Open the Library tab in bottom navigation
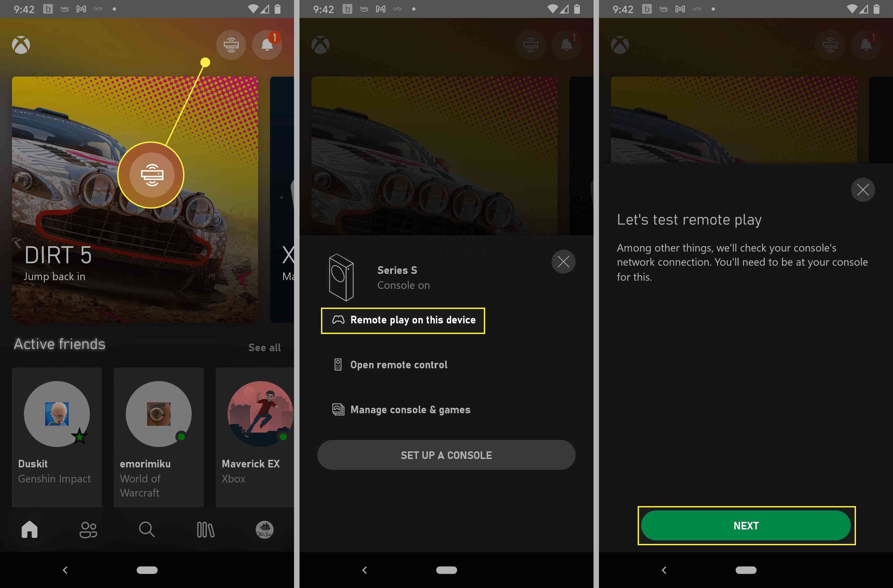The height and width of the screenshot is (588, 893). [206, 529]
